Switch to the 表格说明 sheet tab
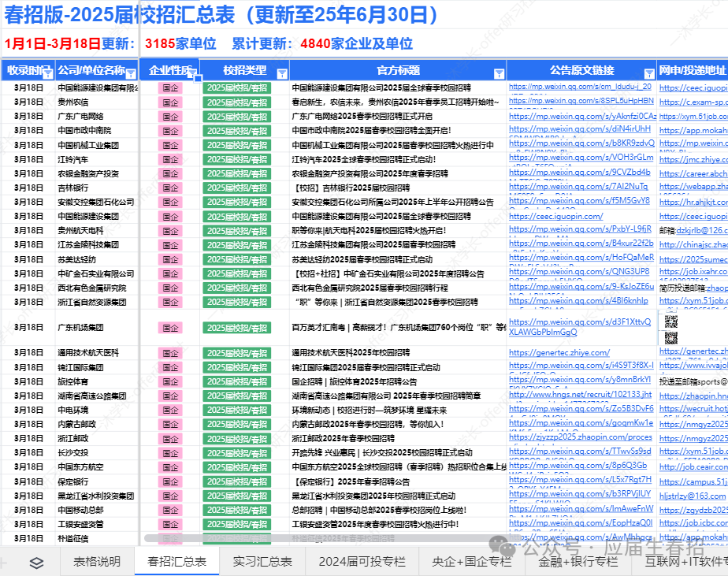 click(x=97, y=562)
